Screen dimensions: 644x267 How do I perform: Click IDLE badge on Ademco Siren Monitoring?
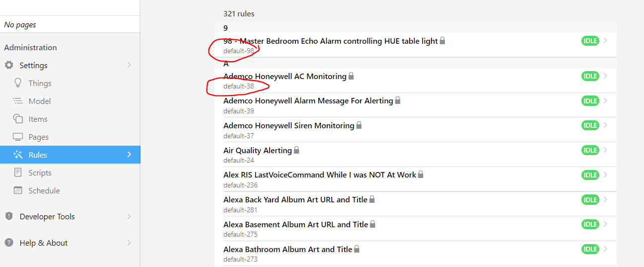(x=590, y=125)
